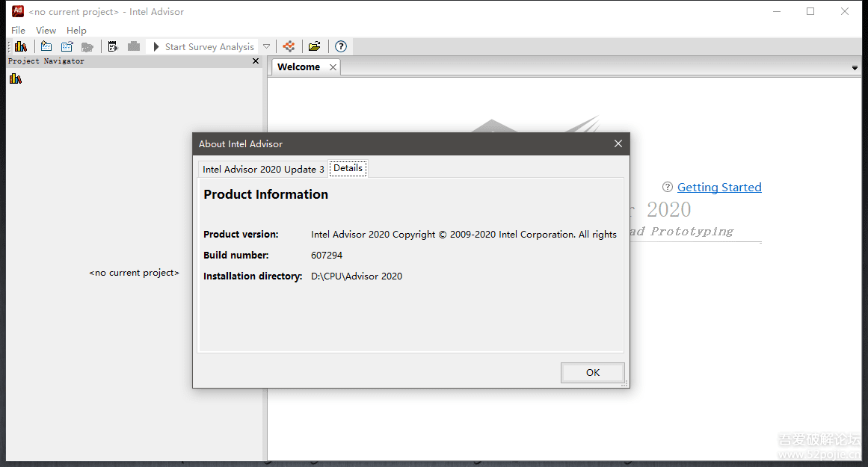Viewport: 868px width, 467px height.
Task: Click the toolbar grip handle at the toolbar's start
Action: (9, 46)
